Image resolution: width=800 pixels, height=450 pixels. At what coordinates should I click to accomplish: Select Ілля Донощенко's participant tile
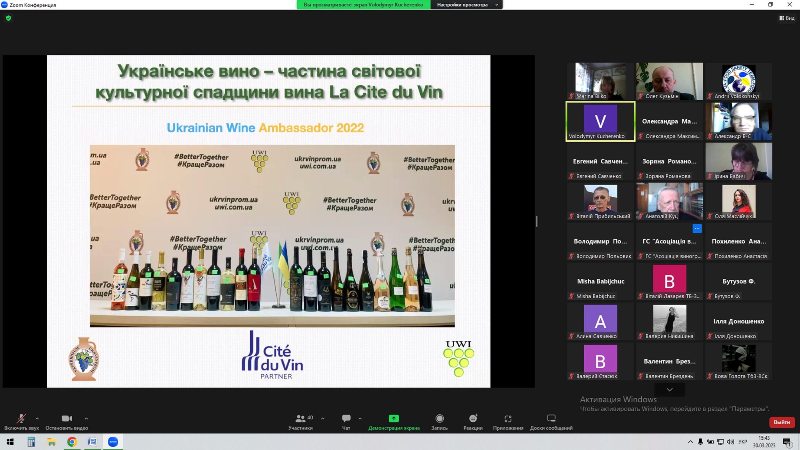(738, 321)
